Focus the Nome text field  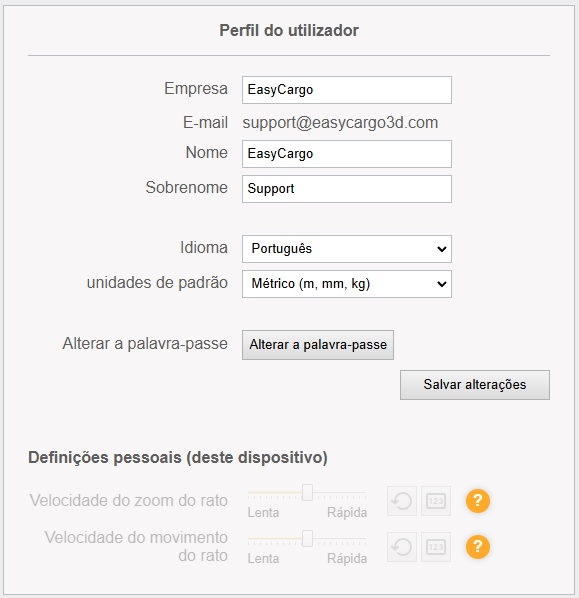347,154
